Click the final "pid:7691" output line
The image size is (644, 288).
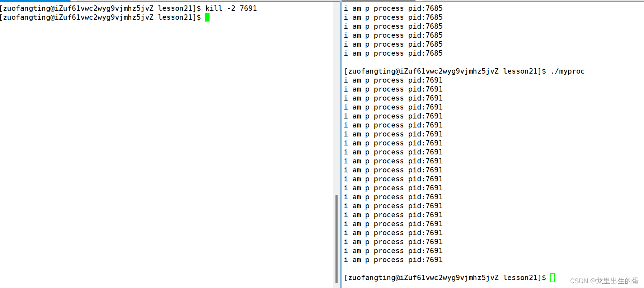393,260
